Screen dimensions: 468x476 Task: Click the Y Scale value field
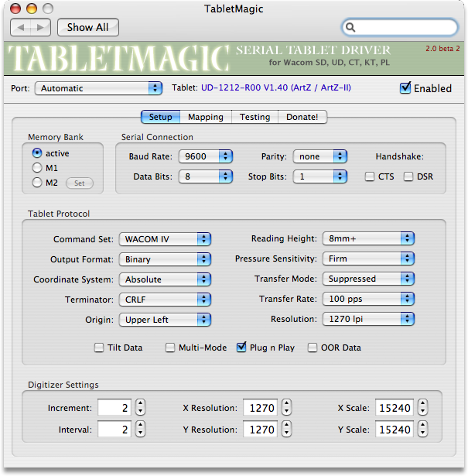[x=395, y=430]
